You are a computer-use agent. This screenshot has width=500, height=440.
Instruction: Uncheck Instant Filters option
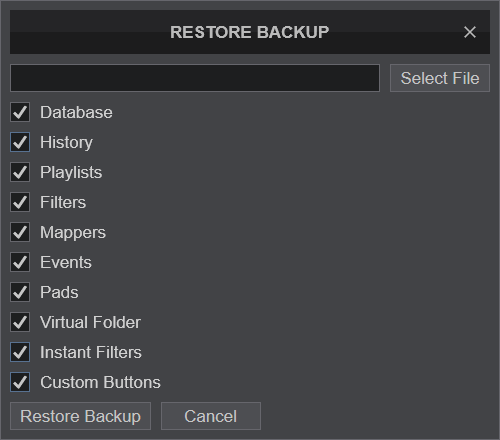[x=20, y=352]
